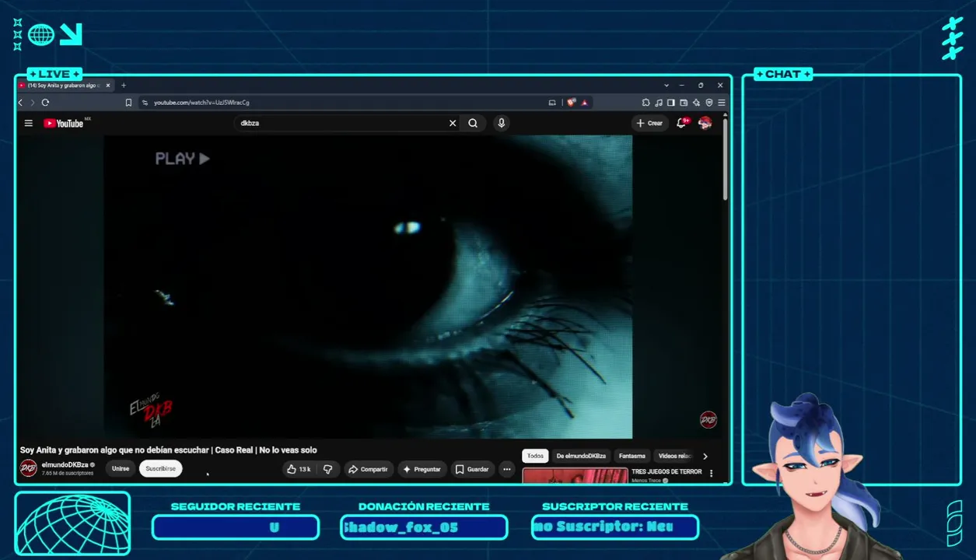
Task: Open the media control music note icon
Action: tap(659, 102)
